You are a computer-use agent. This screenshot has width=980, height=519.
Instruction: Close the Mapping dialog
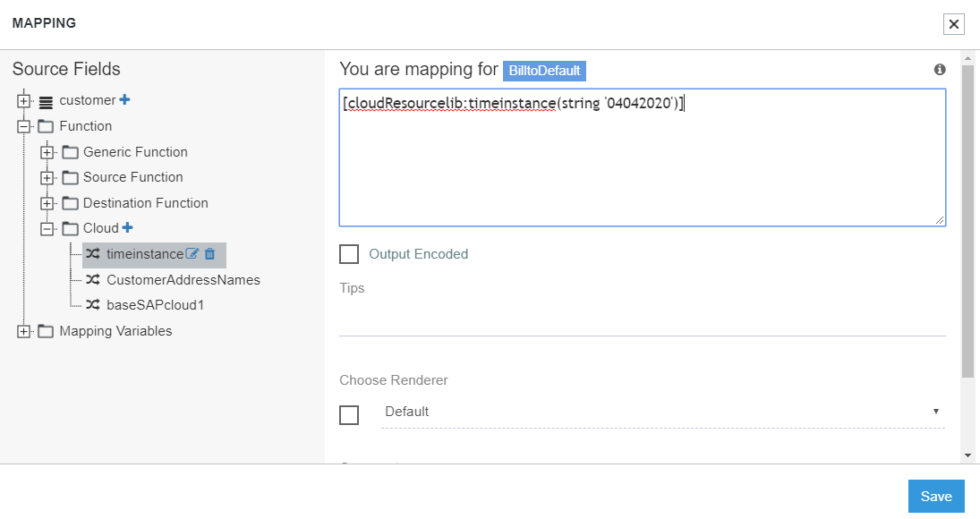[954, 24]
